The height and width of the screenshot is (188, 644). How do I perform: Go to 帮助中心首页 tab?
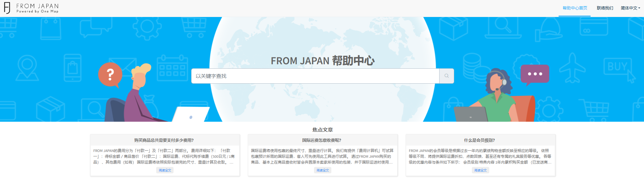pyautogui.click(x=575, y=8)
